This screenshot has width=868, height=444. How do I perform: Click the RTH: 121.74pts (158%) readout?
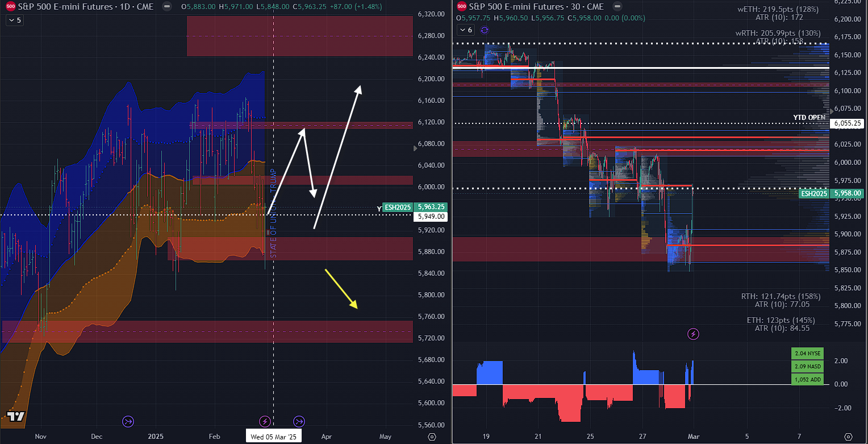781,296
